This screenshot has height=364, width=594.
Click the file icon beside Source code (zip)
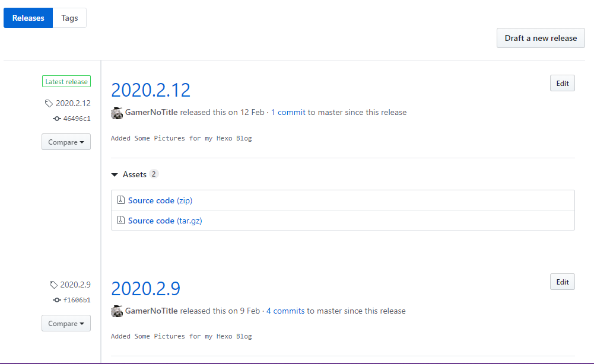pos(120,200)
